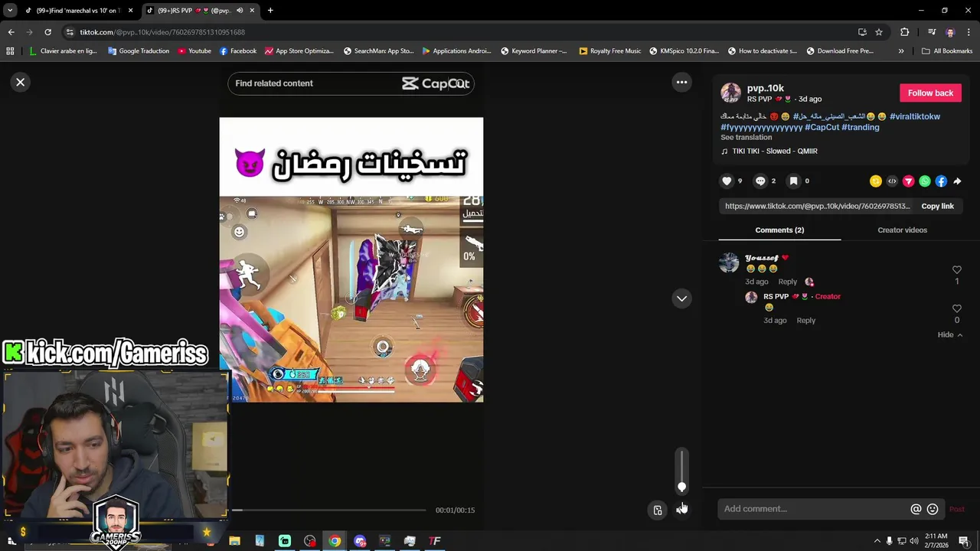Image resolution: width=980 pixels, height=551 pixels.
Task: Open pvp..10k profile avatar
Action: (x=730, y=93)
